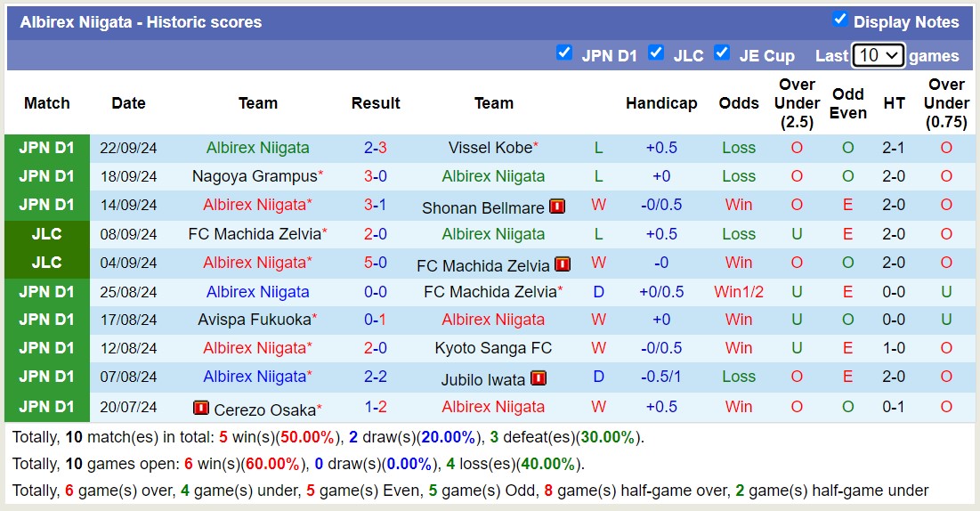Select the Kyoto Sanga FC team name
This screenshot has width=980, height=511.
point(493,348)
